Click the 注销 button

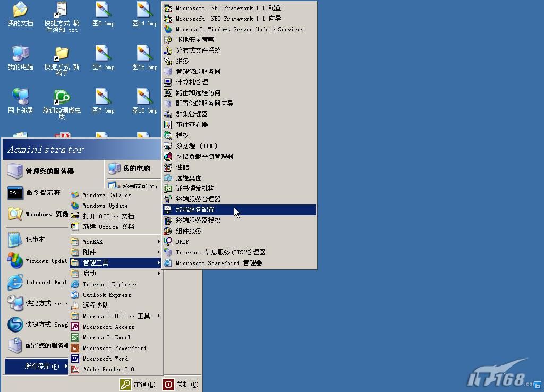coord(137,384)
